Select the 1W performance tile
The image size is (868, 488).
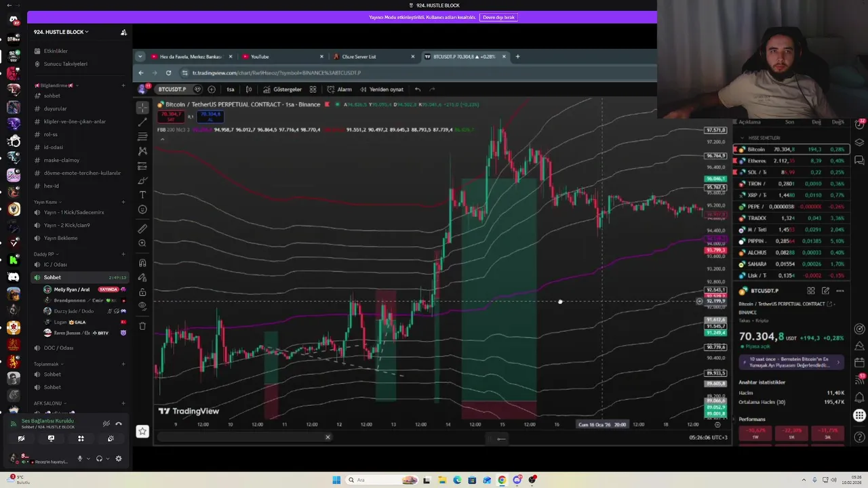pyautogui.click(x=755, y=433)
